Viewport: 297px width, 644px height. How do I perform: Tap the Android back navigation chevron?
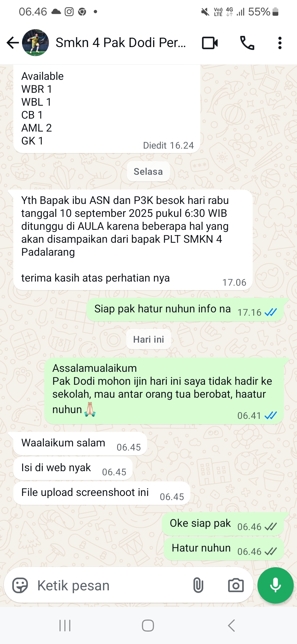(x=232, y=626)
